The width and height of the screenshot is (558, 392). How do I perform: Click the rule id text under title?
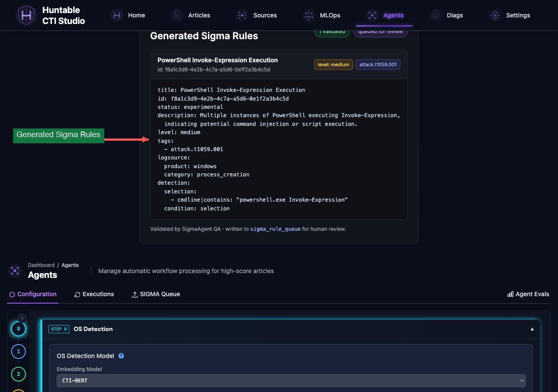click(x=214, y=70)
